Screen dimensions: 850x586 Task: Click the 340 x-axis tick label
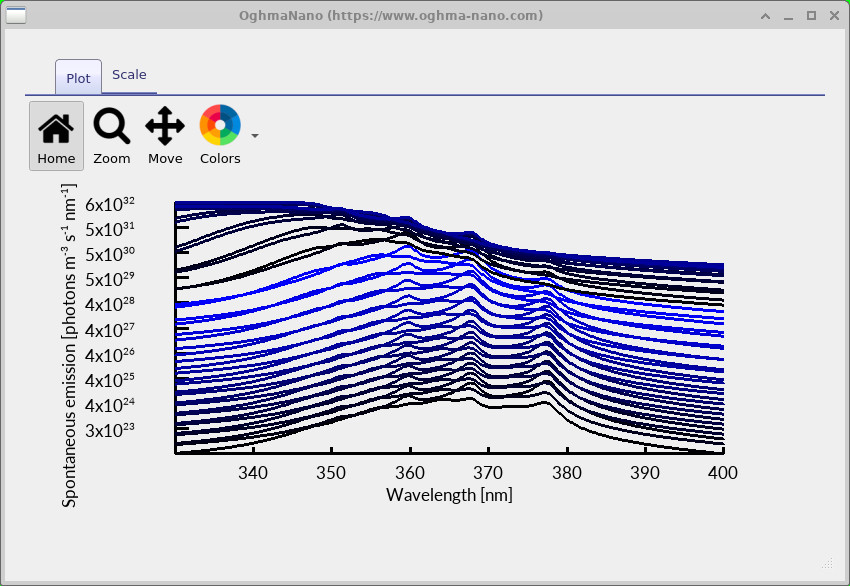point(253,473)
